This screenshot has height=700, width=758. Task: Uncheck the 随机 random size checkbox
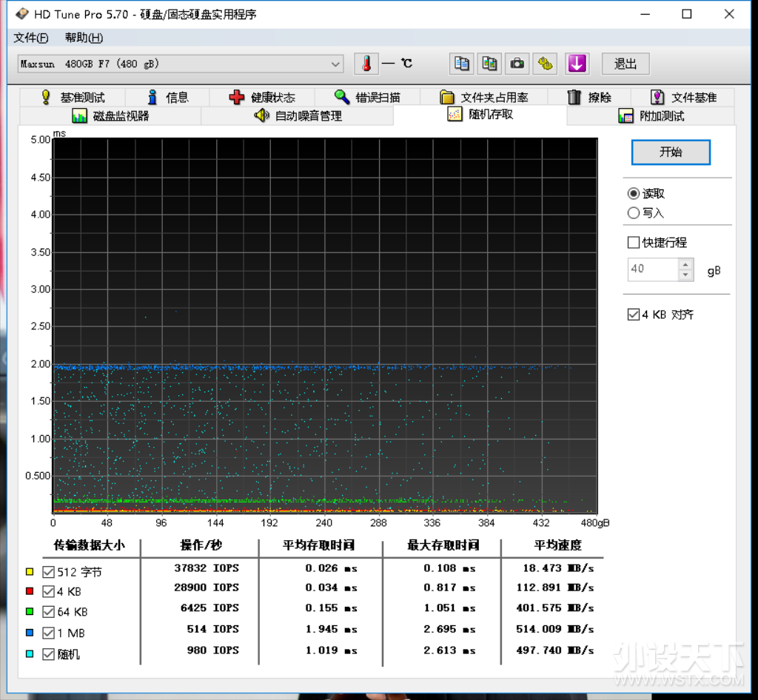click(48, 654)
